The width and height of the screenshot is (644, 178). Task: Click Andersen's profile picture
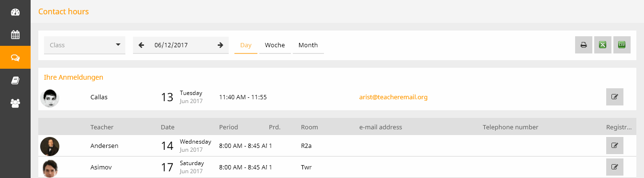point(50,146)
